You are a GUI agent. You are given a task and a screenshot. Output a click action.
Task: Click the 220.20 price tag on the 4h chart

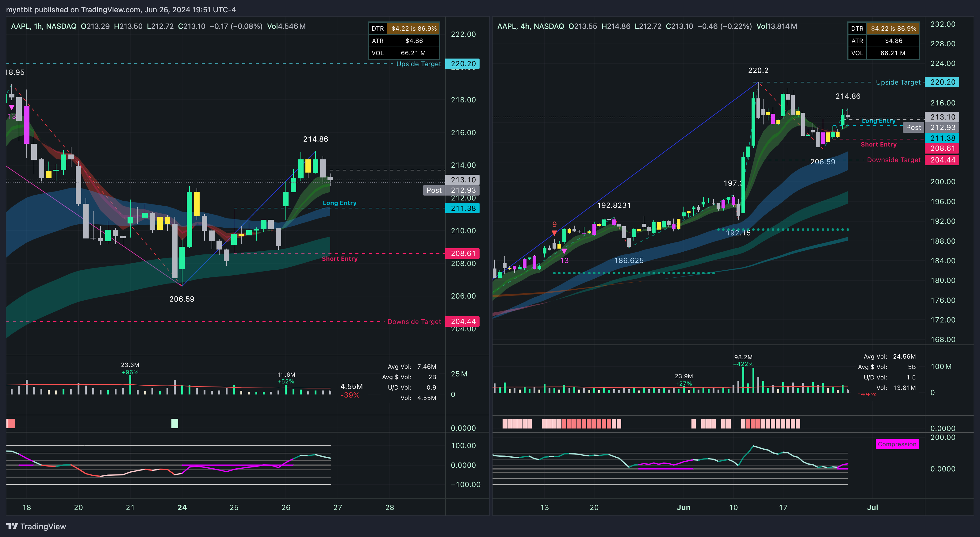[942, 82]
